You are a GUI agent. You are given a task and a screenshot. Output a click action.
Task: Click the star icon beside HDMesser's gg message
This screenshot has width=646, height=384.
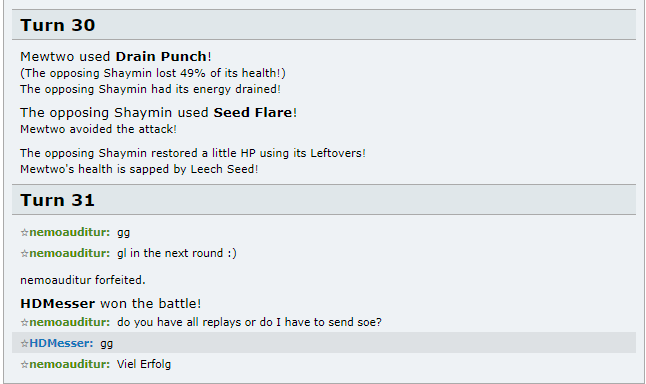(x=24, y=343)
